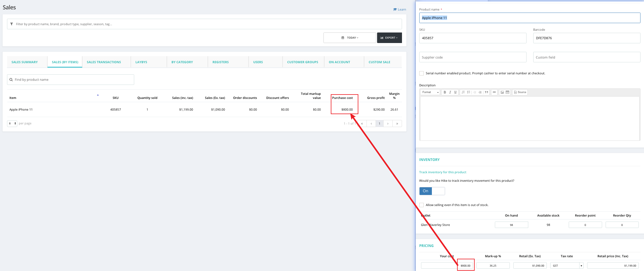644x271 pixels.
Task: Toggle inventory tracking On switch
Action: click(432, 191)
